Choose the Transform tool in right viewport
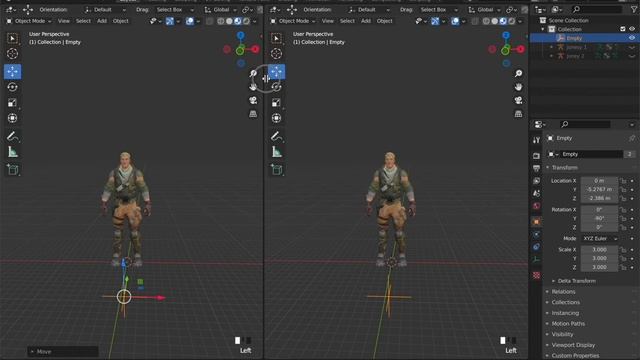This screenshot has width=640, height=360. [276, 118]
